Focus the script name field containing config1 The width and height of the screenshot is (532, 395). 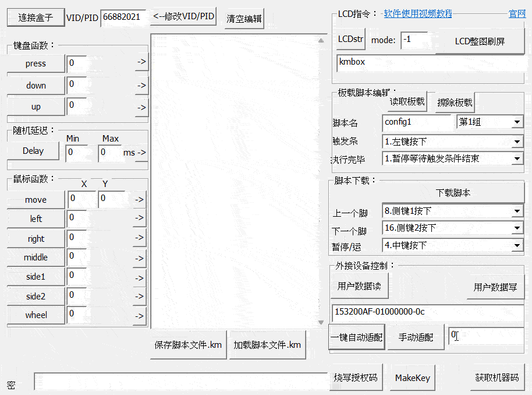[x=417, y=122]
